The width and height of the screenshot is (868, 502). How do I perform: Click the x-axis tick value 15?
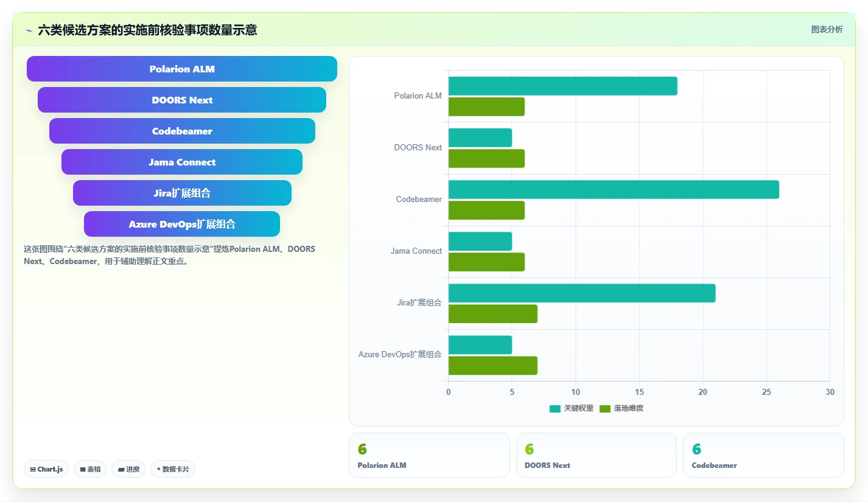pos(639,392)
